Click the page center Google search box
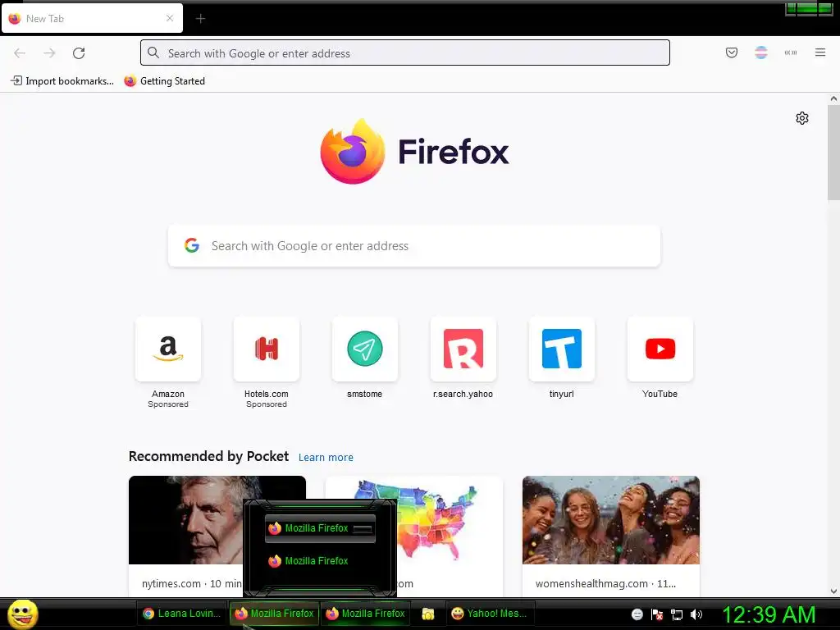This screenshot has height=630, width=840. pyautogui.click(x=414, y=246)
